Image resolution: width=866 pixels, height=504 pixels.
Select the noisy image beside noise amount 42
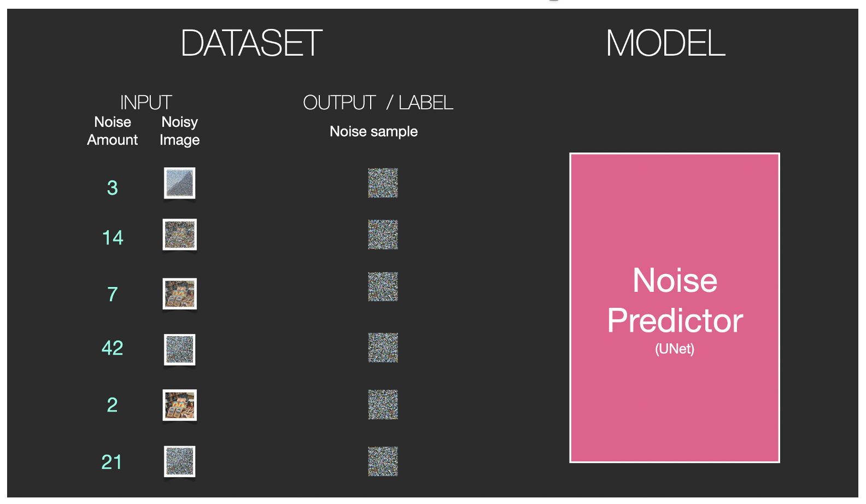[x=180, y=349]
